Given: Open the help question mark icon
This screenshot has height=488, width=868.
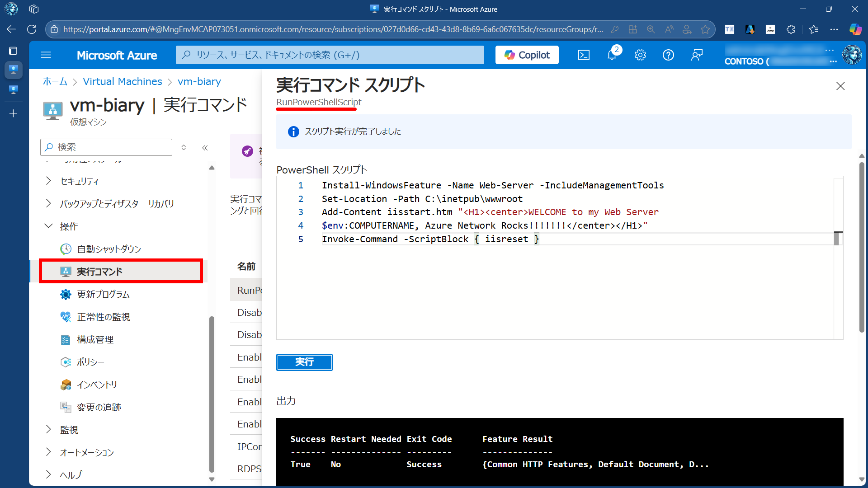Looking at the screenshot, I should click(x=668, y=55).
